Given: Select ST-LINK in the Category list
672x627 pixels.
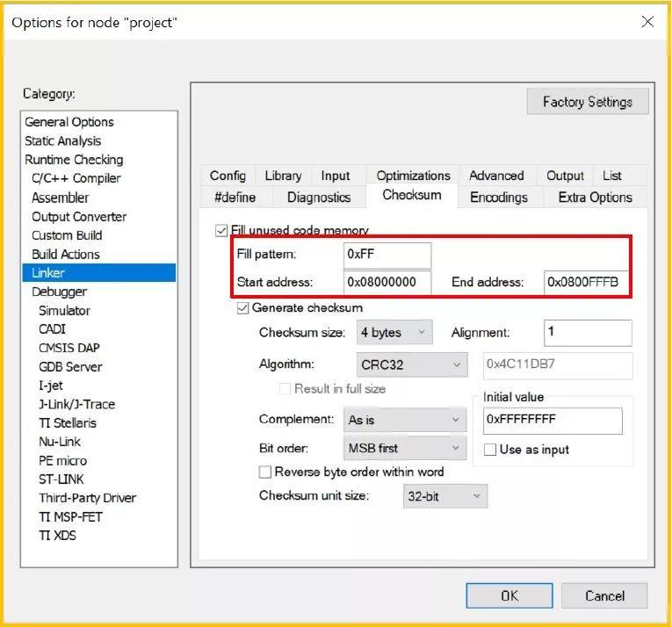Looking at the screenshot, I should (61, 479).
